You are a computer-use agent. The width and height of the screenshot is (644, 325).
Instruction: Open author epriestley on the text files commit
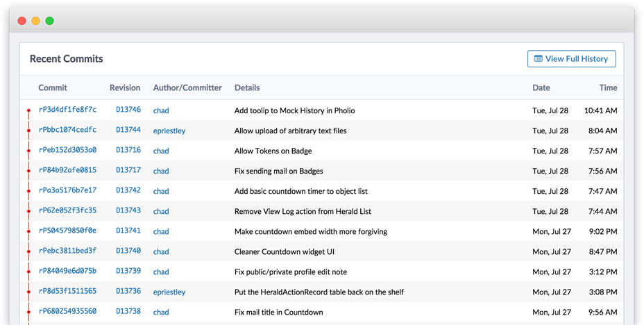tap(169, 131)
